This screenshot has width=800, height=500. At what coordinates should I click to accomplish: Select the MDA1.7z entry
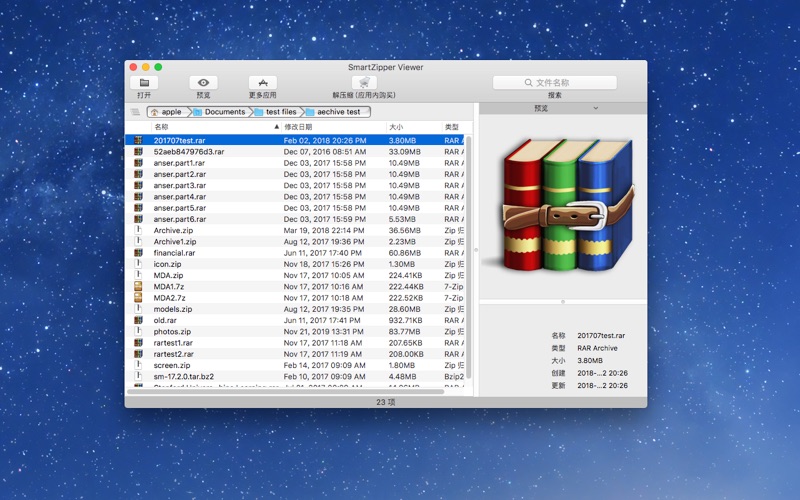(169, 286)
